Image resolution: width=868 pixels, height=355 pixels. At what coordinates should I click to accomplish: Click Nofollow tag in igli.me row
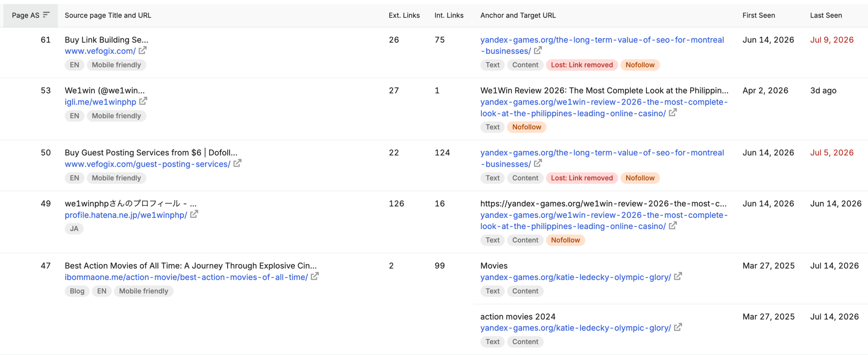click(x=527, y=127)
